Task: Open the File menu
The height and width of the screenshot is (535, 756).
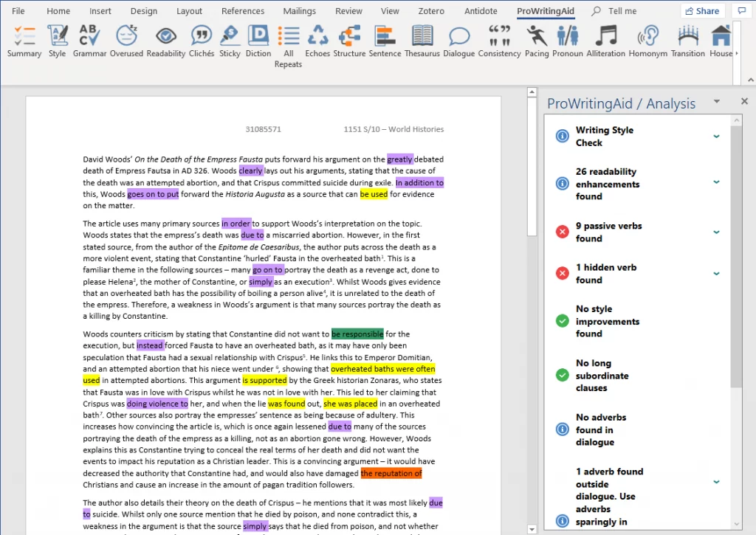Action: [18, 10]
